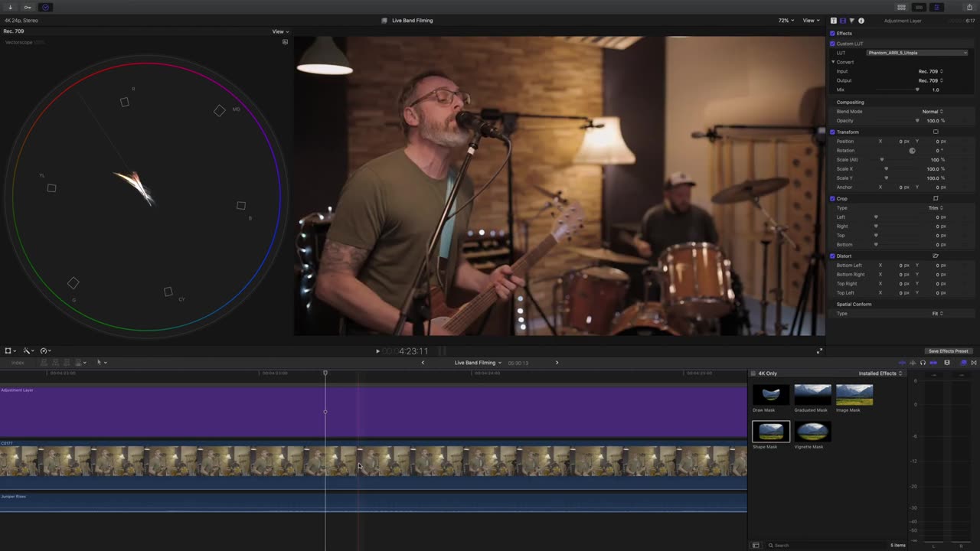980x551 pixels.
Task: Open the text inspector tab icon
Action: pos(834,21)
